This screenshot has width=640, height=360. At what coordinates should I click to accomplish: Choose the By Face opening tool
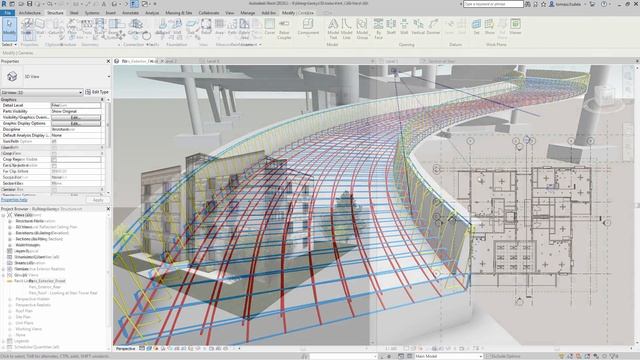pyautogui.click(x=378, y=29)
